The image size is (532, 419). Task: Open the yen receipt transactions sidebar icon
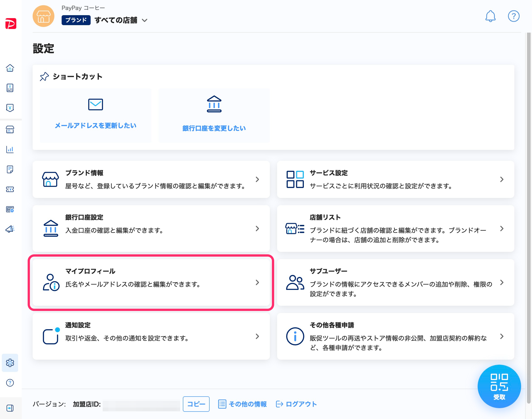pyautogui.click(x=10, y=88)
